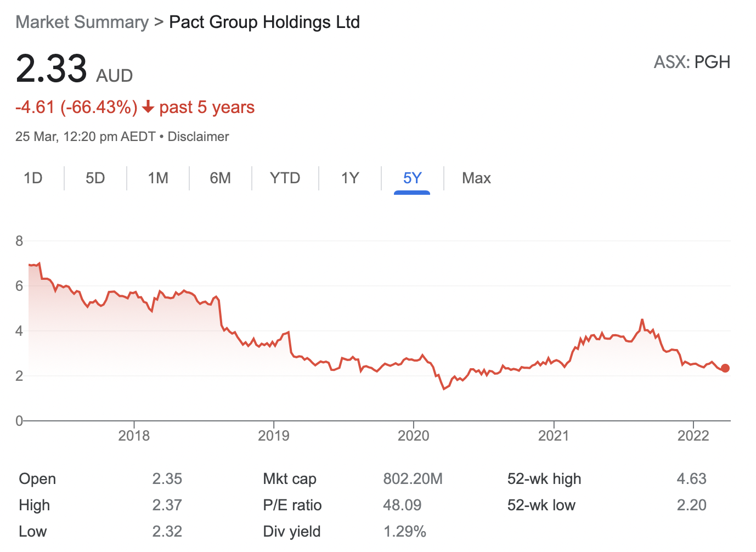Click the Mkt cap value 802.20M
The height and width of the screenshot is (552, 756).
413,479
